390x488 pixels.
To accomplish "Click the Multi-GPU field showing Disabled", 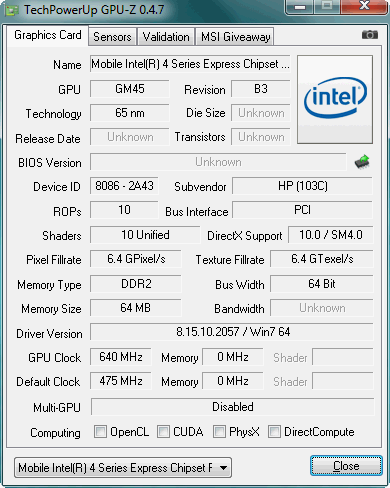I will click(x=233, y=407).
